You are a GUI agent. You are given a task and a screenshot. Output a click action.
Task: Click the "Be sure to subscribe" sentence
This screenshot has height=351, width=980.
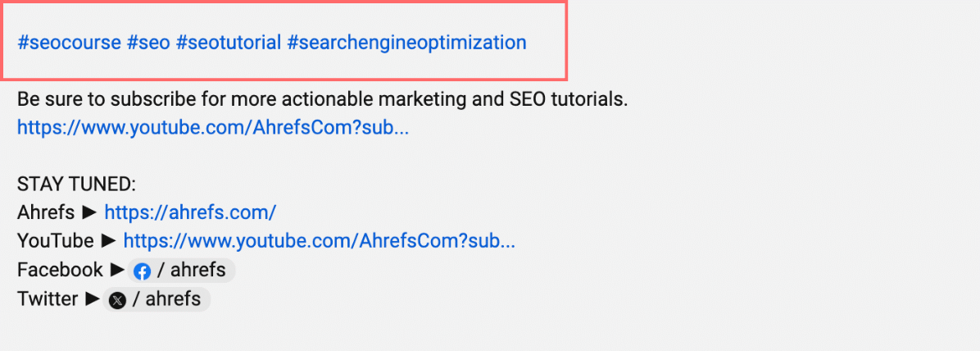(x=322, y=100)
